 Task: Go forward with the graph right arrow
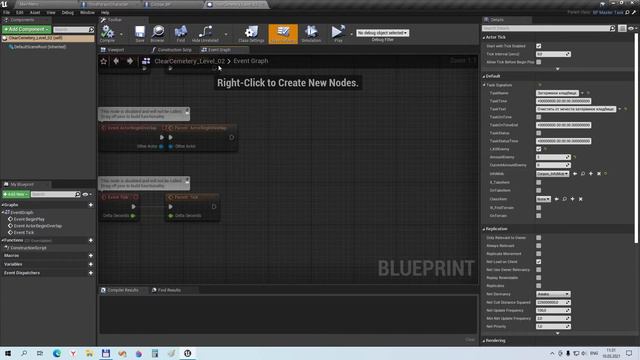(130, 61)
